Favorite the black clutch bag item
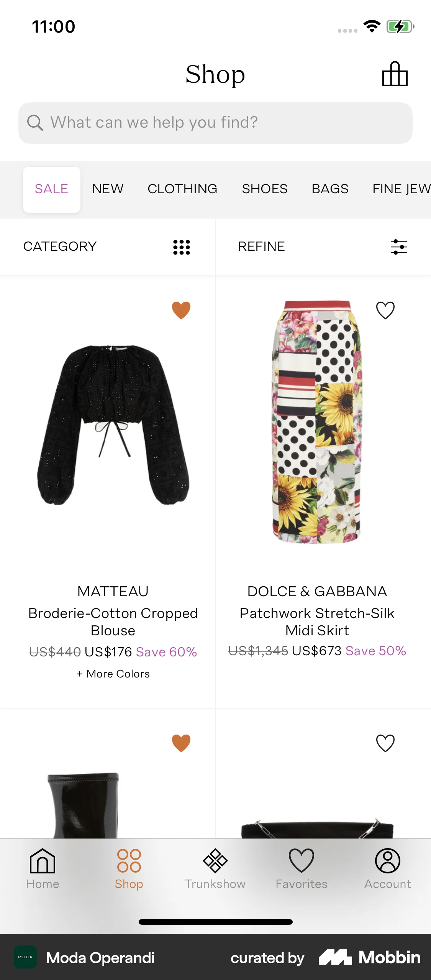 385,743
